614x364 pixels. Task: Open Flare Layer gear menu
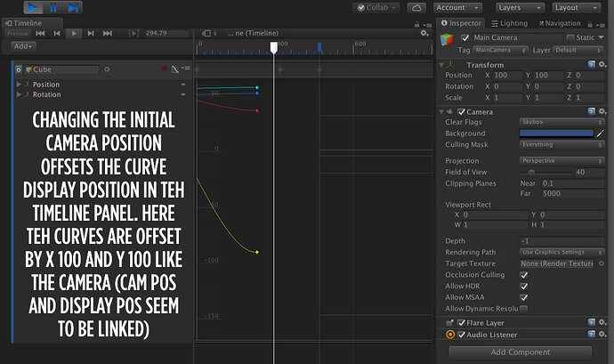[x=602, y=322]
